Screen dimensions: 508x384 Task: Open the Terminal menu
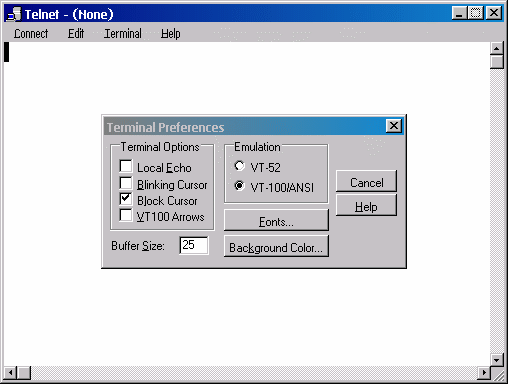point(123,34)
